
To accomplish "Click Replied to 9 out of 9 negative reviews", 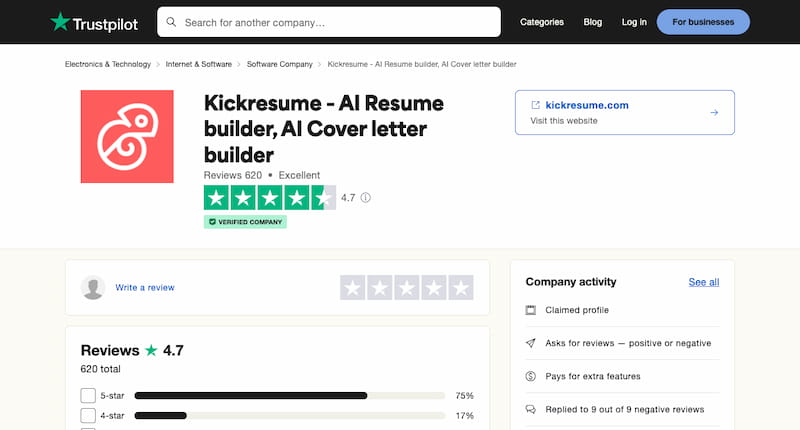I will pyautogui.click(x=624, y=410).
